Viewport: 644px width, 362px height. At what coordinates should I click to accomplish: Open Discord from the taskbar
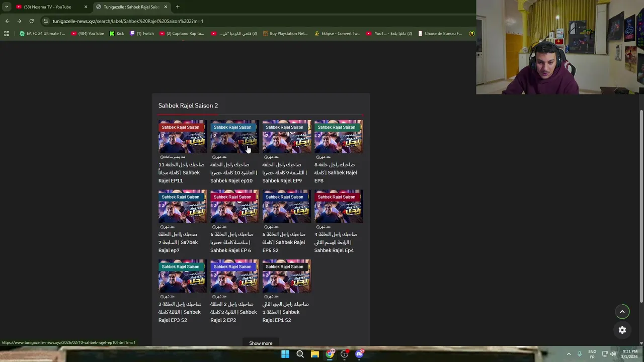click(x=359, y=354)
